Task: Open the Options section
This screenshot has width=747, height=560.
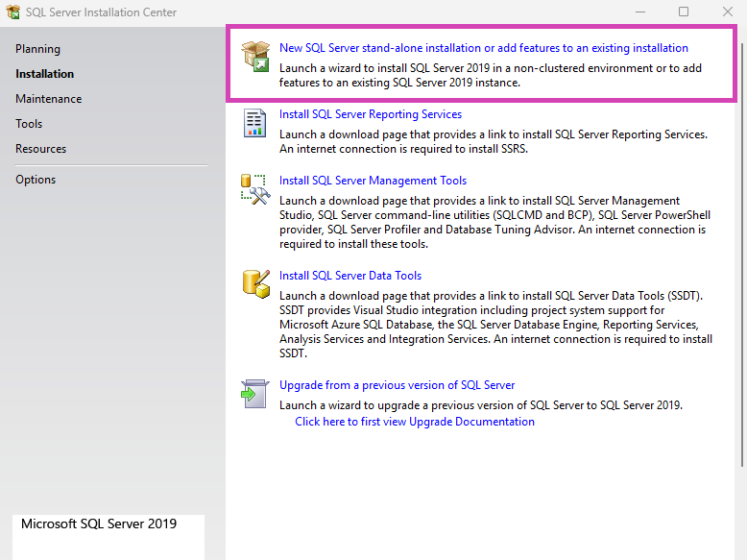Action: pos(36,180)
